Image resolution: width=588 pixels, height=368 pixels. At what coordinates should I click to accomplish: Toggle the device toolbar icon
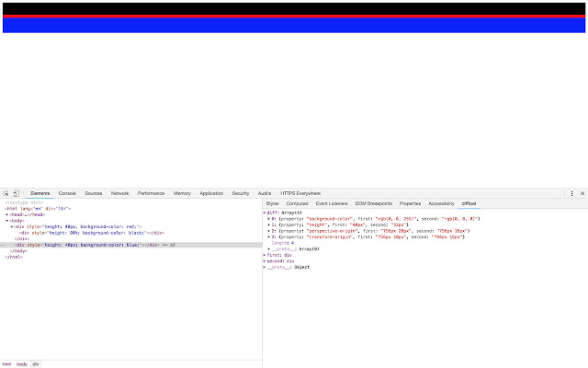pyautogui.click(x=17, y=194)
